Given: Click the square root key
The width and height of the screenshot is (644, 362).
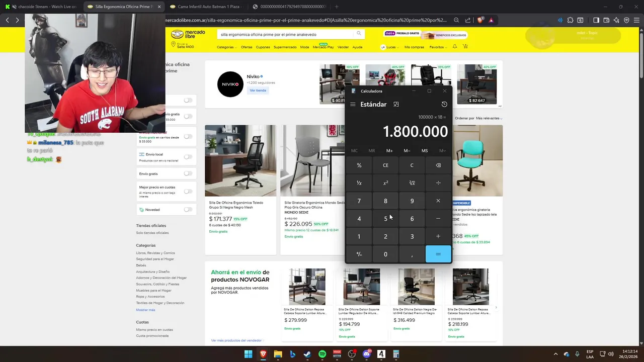Looking at the screenshot, I should coord(412,183).
